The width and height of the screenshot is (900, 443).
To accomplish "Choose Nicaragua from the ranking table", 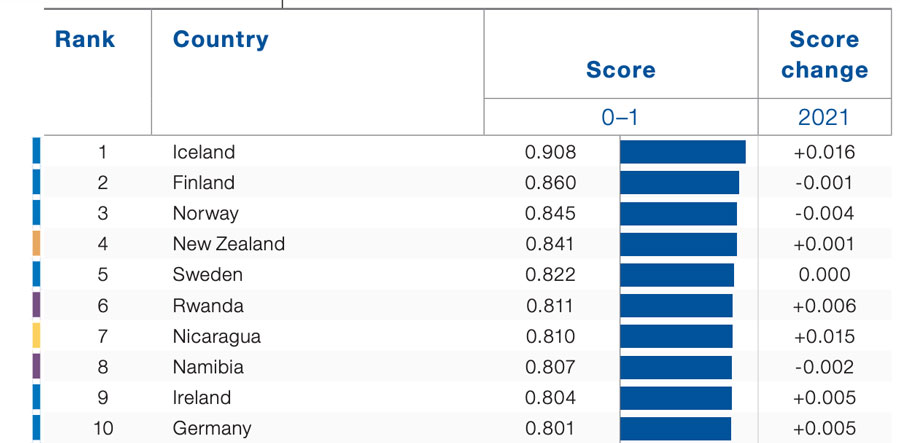I will [x=216, y=336].
